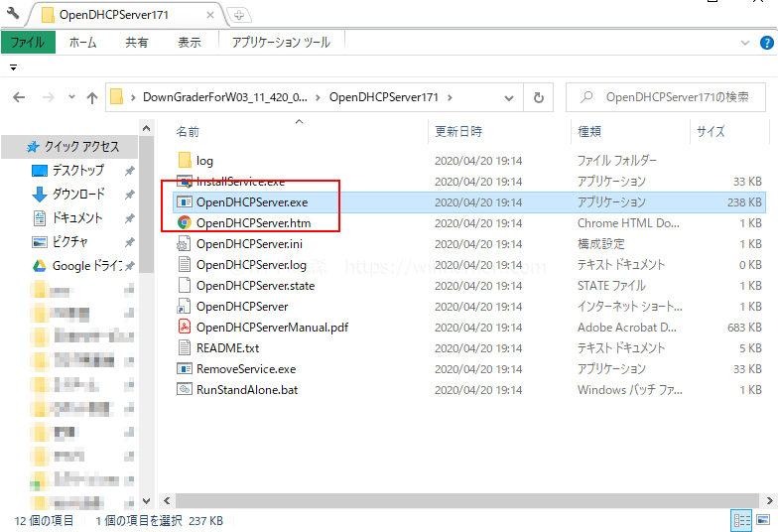Go back with the left arrow
Screen dimensions: 778x532
(x=19, y=97)
